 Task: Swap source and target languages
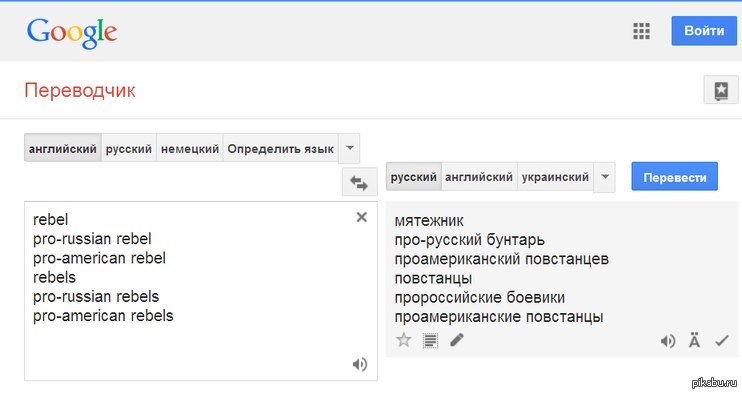pos(359,182)
